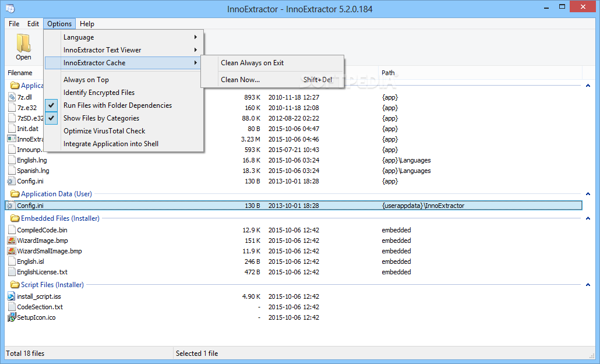The height and width of the screenshot is (364, 600).
Task: Click the Application Data (User) group title
Action: pyautogui.click(x=57, y=194)
